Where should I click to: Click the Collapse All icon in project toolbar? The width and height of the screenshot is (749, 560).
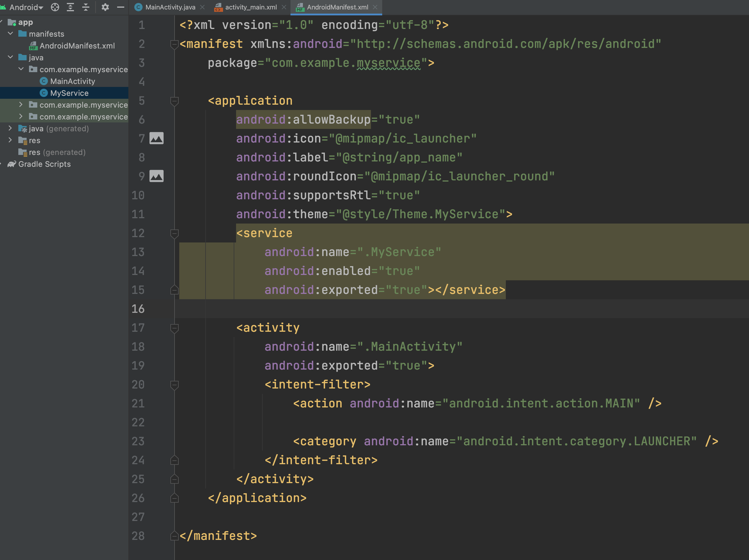[x=86, y=7]
